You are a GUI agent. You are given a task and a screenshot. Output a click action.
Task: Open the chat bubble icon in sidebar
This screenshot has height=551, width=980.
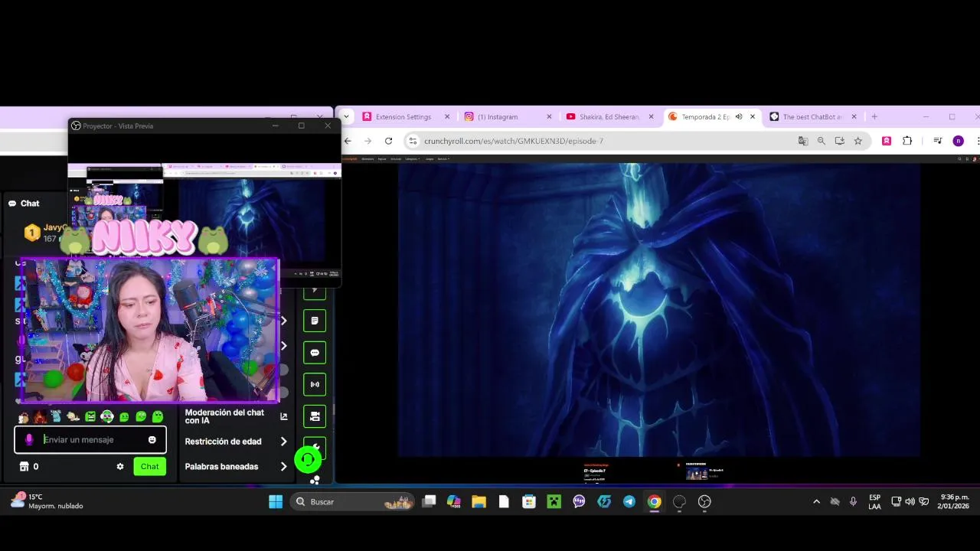point(315,353)
